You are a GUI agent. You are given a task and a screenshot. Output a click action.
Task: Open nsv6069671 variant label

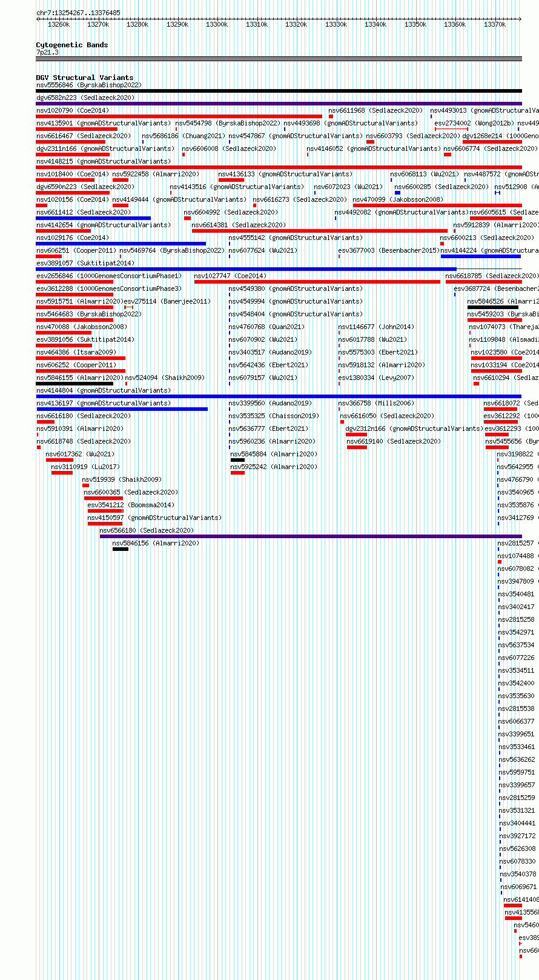click(x=519, y=887)
